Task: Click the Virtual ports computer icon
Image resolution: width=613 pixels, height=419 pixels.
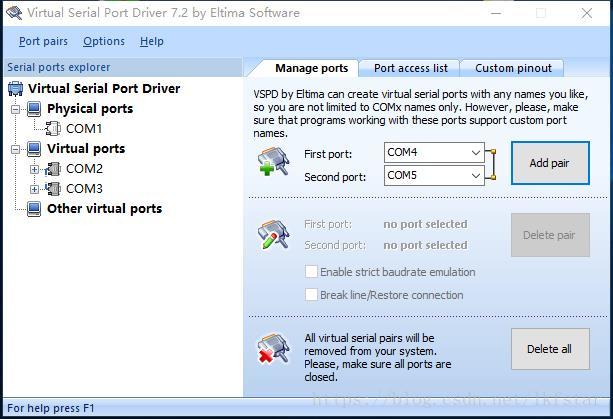Action: point(34,149)
